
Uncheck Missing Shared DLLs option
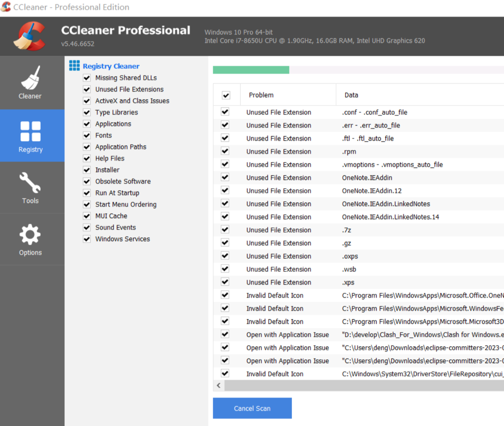(x=87, y=78)
